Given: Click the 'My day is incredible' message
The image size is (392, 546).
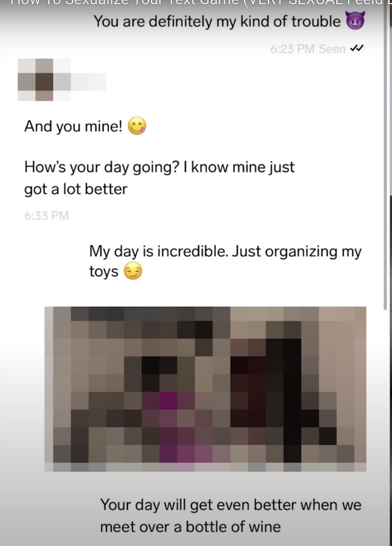Looking at the screenshot, I should (225, 261).
